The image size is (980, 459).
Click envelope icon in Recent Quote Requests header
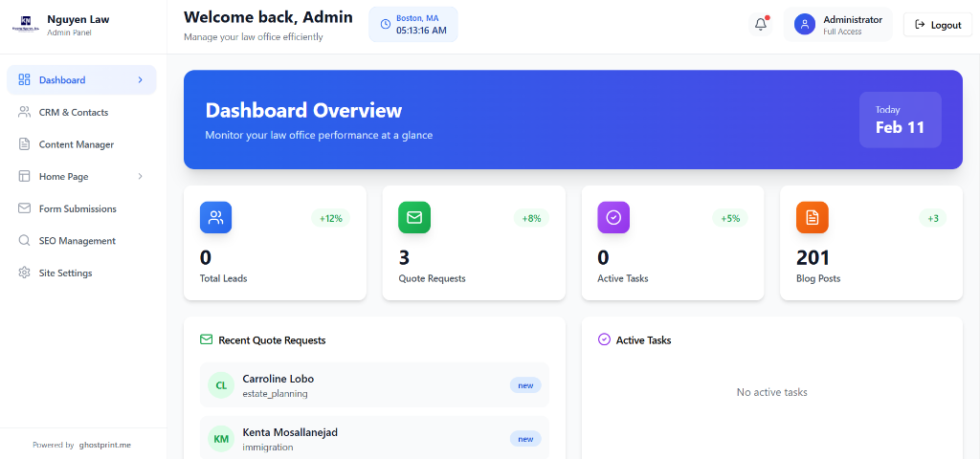(x=207, y=339)
